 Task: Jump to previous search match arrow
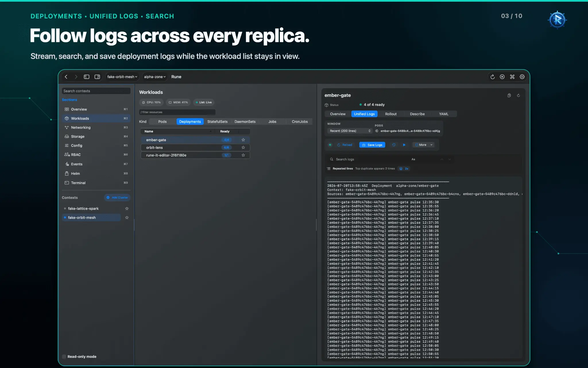tap(442, 159)
